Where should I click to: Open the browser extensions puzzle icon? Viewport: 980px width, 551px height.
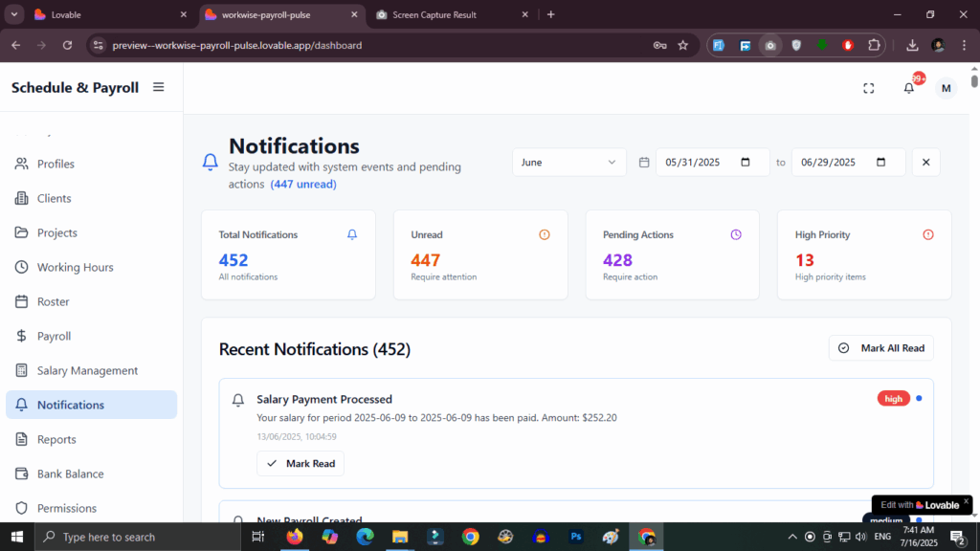pyautogui.click(x=874, y=45)
